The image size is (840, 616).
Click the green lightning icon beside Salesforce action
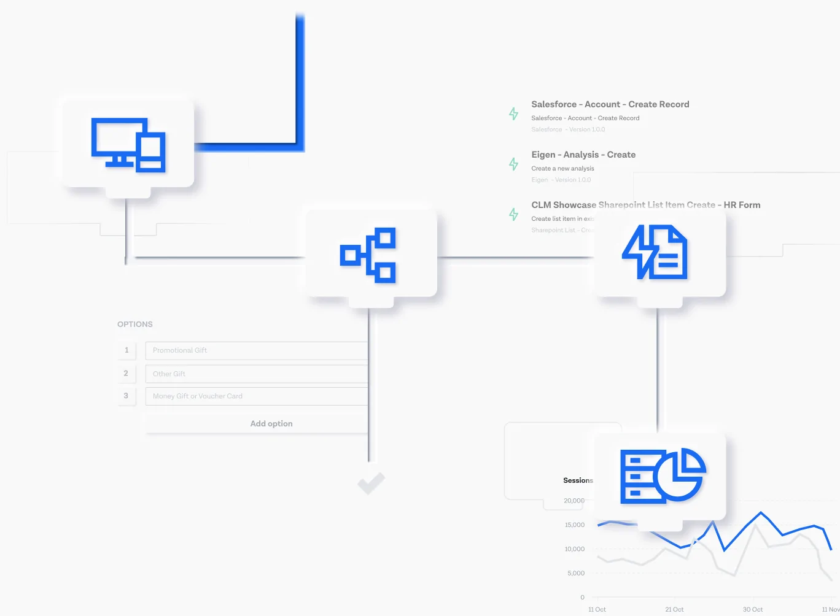coord(513,114)
